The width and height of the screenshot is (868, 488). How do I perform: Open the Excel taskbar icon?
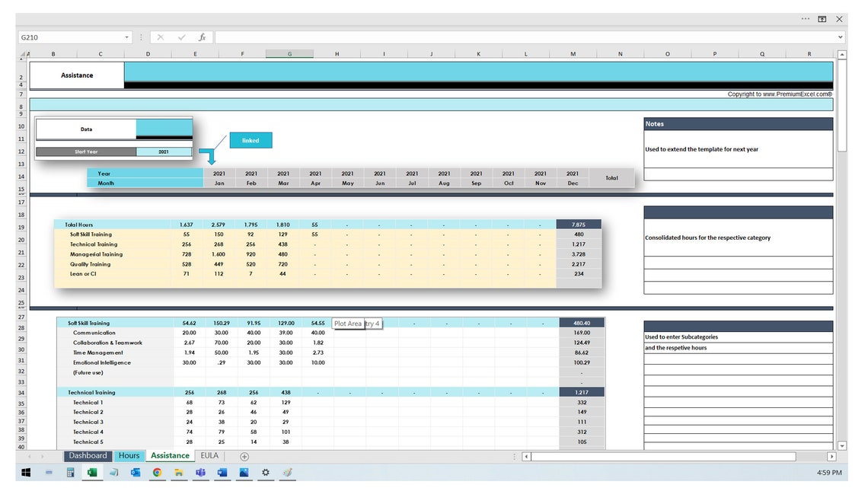point(92,473)
